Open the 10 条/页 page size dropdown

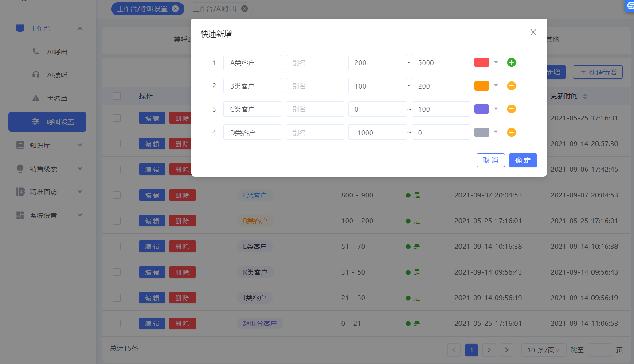[544, 350]
